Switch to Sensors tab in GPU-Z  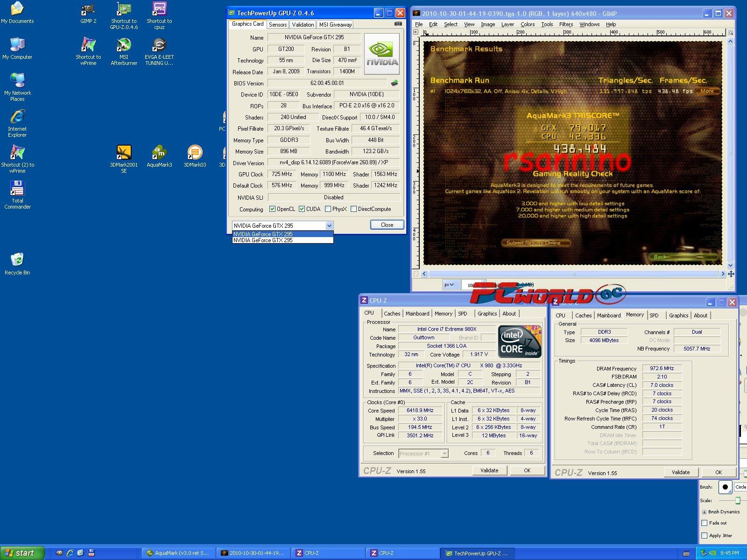[277, 25]
